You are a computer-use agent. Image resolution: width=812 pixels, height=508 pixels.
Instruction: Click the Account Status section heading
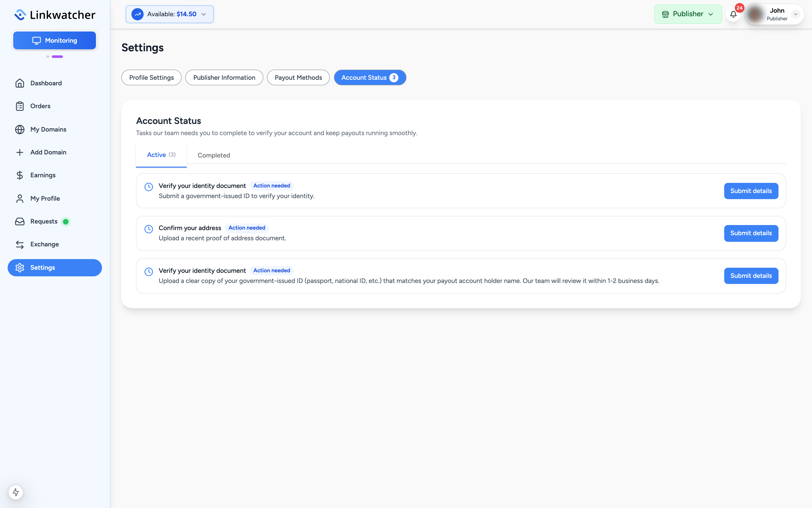pos(168,121)
